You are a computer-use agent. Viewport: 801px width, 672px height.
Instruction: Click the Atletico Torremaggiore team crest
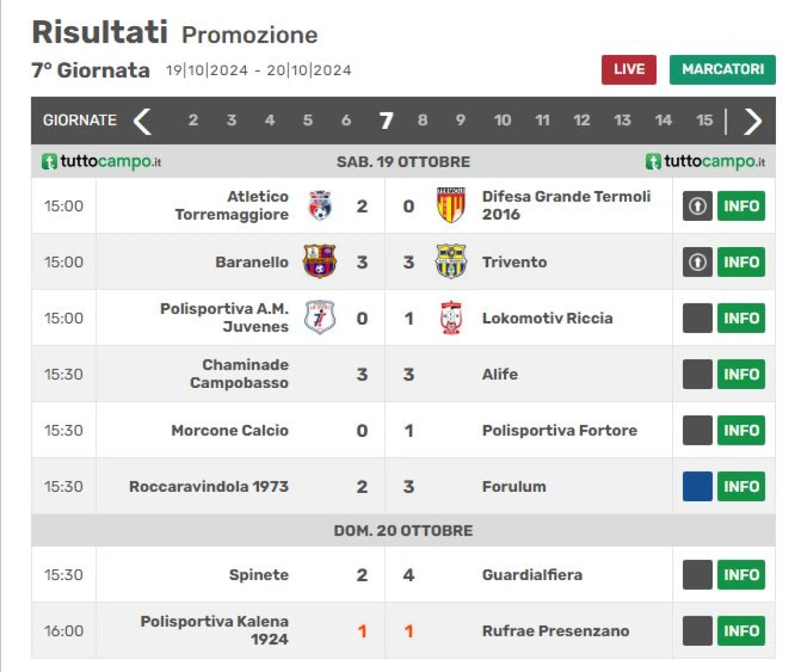click(x=320, y=206)
